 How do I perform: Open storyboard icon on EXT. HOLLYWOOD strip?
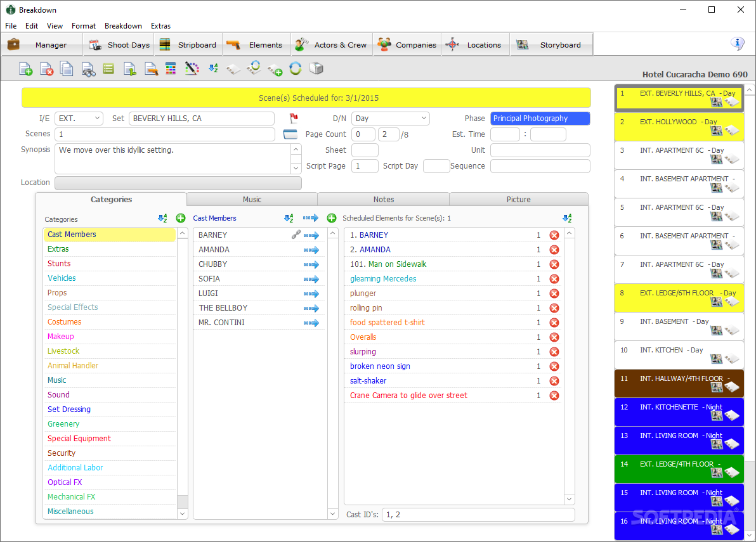[717, 131]
